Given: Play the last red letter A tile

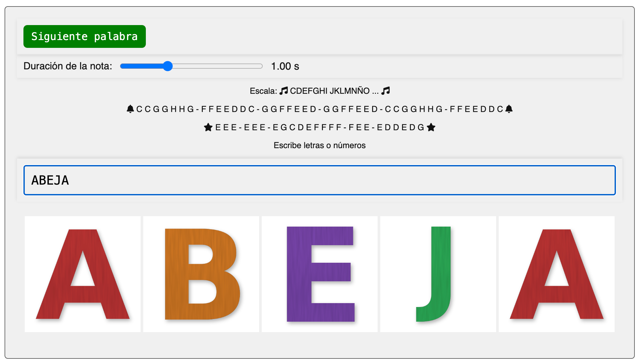Looking at the screenshot, I should [x=557, y=274].
